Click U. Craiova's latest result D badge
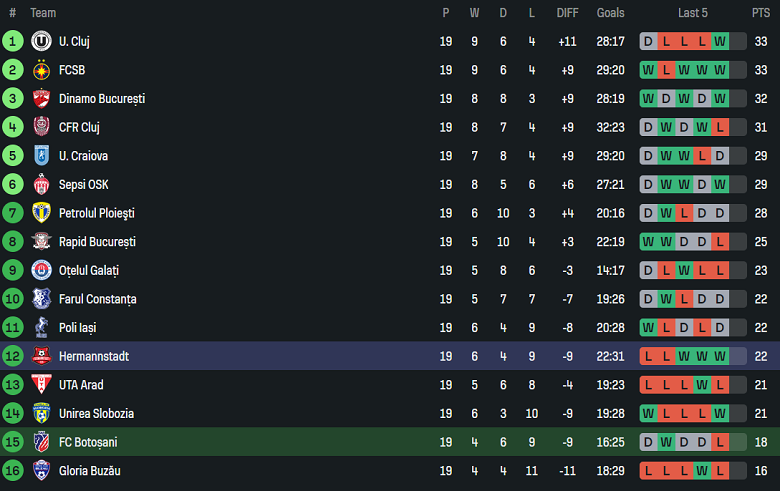 (x=720, y=156)
